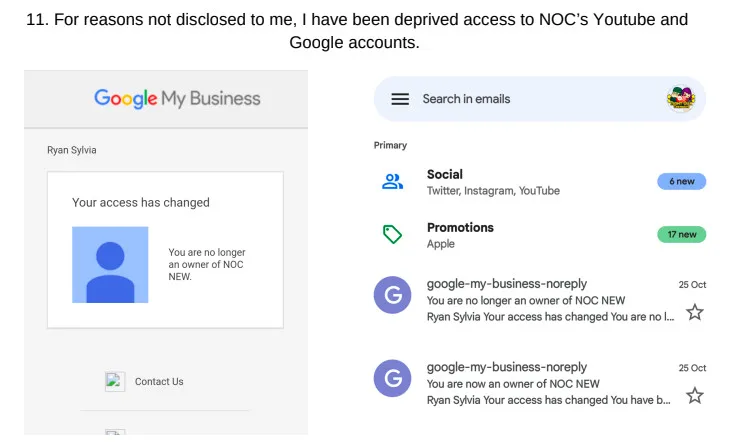Click the Primary inbox label
This screenshot has height=442, width=729.
390,146
